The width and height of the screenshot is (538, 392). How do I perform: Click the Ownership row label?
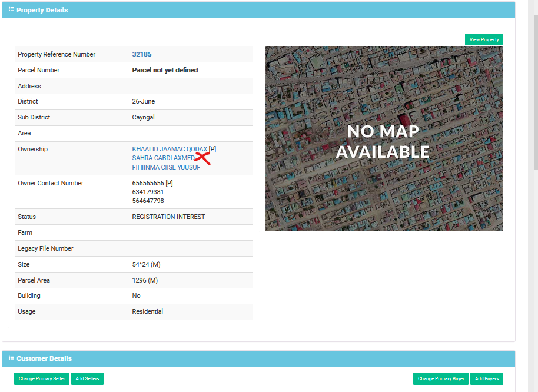(32, 149)
